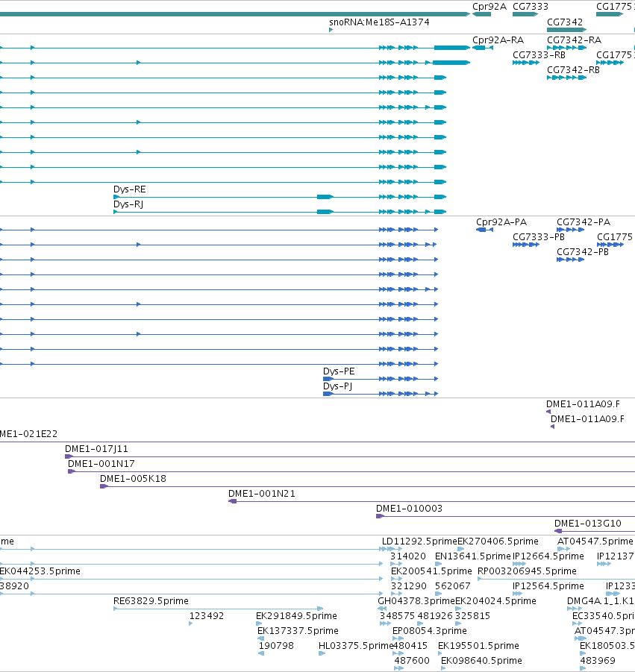Select the HL03375.5prime EST label

coord(356,646)
